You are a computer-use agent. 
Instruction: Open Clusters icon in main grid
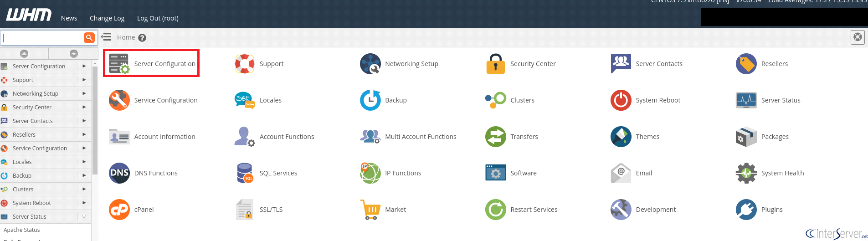tap(496, 100)
